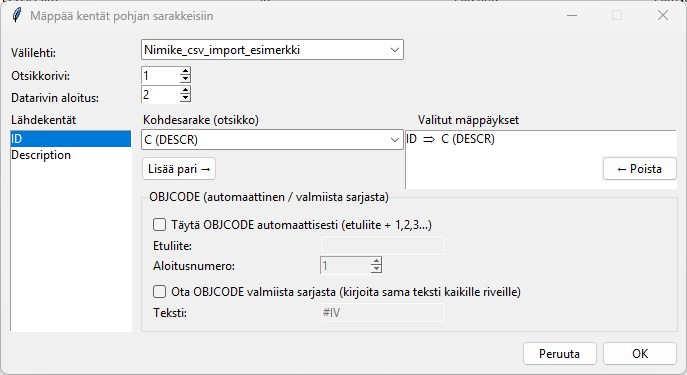Increase Aloitusnumero with up arrow
The width and height of the screenshot is (687, 375).
pyautogui.click(x=376, y=261)
